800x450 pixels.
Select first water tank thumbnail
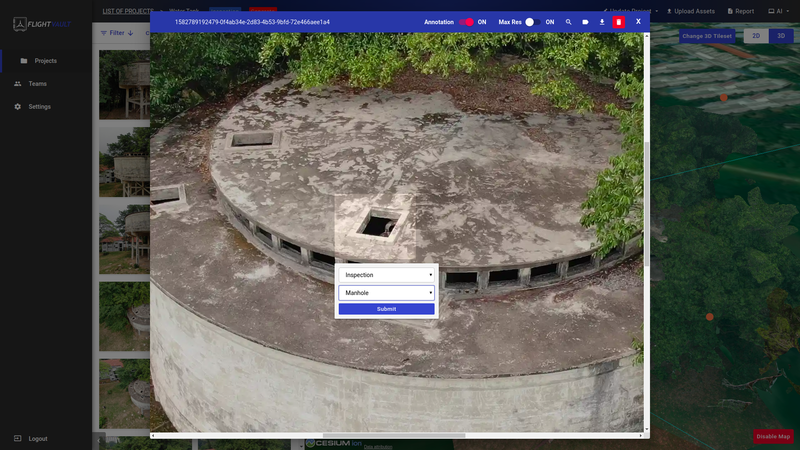click(x=124, y=85)
